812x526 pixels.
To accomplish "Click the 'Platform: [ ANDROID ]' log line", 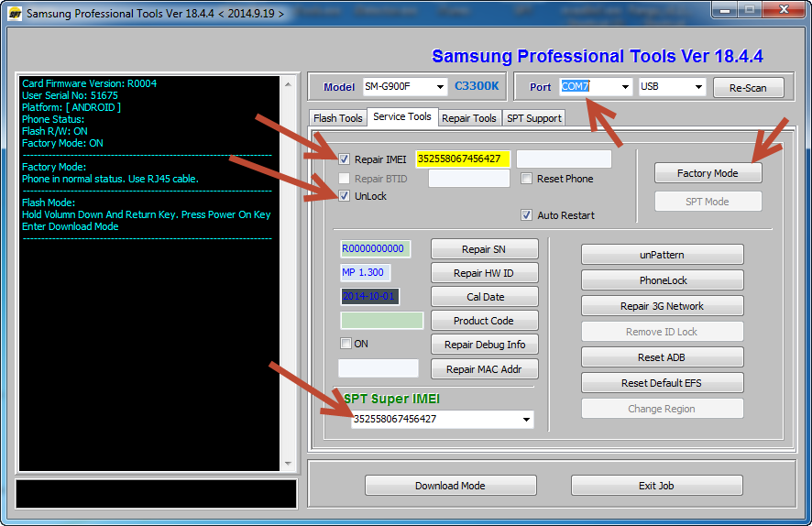I will [71, 107].
